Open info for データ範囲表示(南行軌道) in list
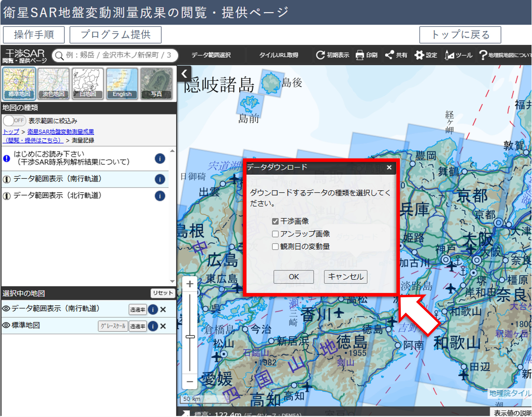The height and width of the screenshot is (417, 532). [160, 179]
